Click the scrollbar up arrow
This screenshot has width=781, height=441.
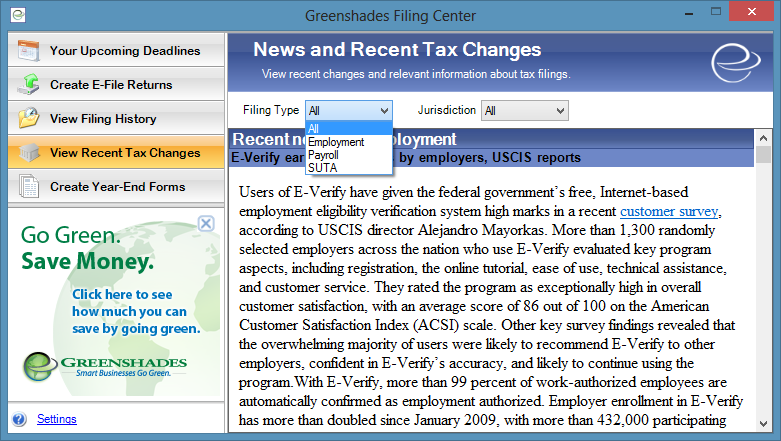click(763, 137)
